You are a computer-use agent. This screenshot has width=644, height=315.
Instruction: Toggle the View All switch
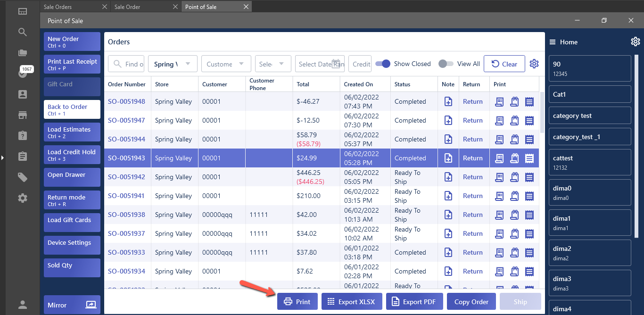pyautogui.click(x=446, y=64)
